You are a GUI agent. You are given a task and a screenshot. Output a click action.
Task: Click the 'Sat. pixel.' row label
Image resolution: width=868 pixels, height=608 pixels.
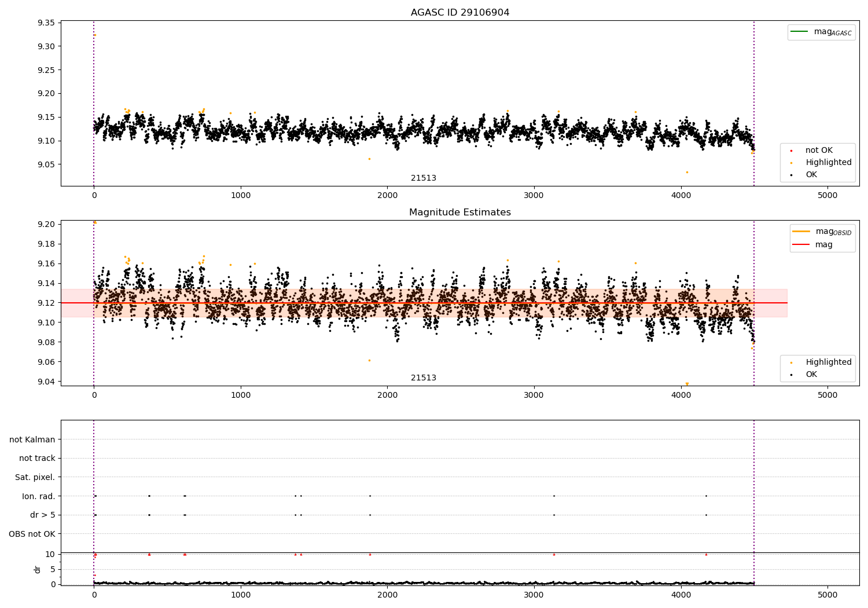[x=35, y=478]
